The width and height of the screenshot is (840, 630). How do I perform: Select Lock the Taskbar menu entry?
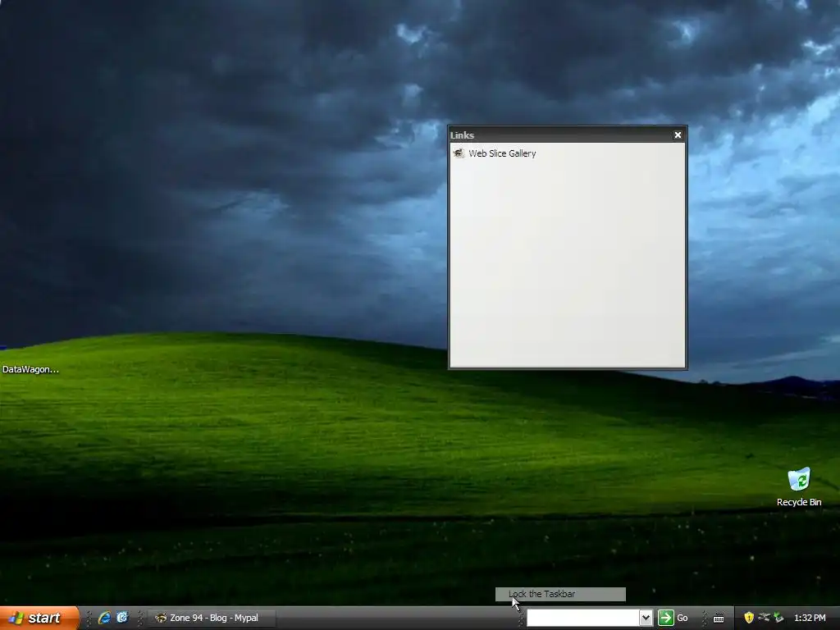[x=560, y=594]
